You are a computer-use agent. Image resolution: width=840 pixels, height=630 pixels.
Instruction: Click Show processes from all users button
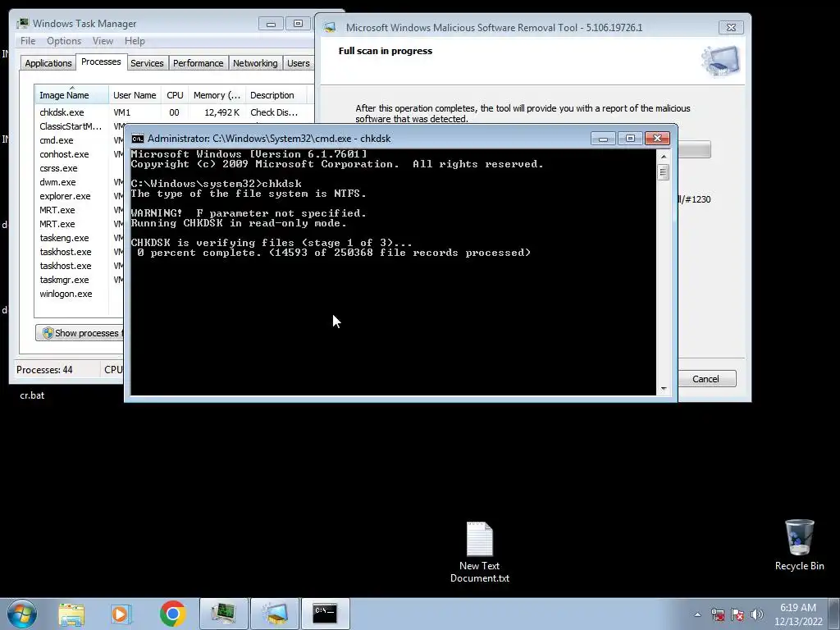point(80,333)
